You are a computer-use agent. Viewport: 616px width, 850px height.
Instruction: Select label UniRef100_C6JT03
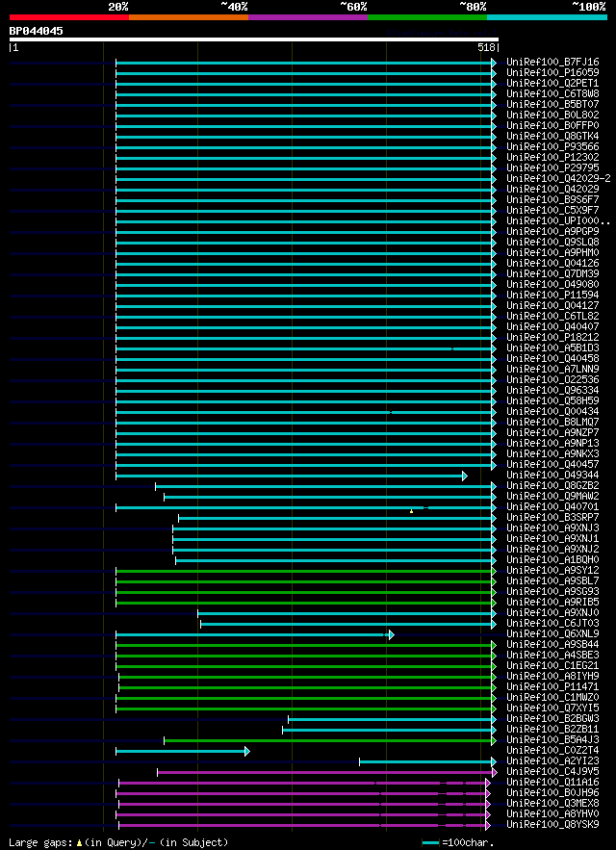pyautogui.click(x=552, y=622)
